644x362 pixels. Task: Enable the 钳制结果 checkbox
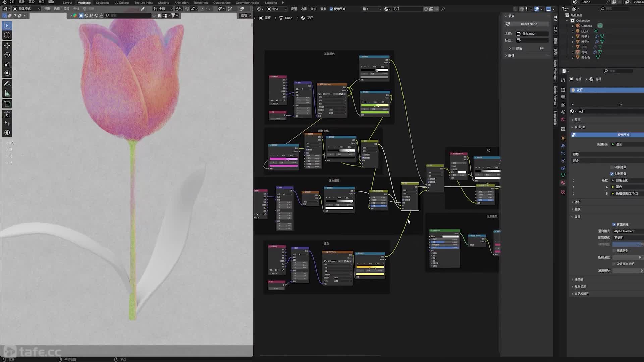(612, 167)
